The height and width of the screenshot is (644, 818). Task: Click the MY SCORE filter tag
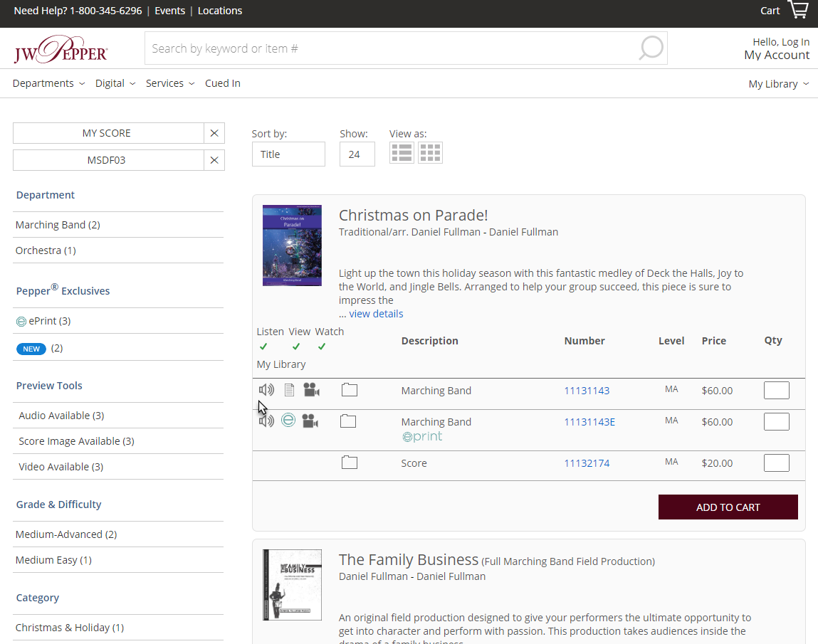click(x=108, y=133)
